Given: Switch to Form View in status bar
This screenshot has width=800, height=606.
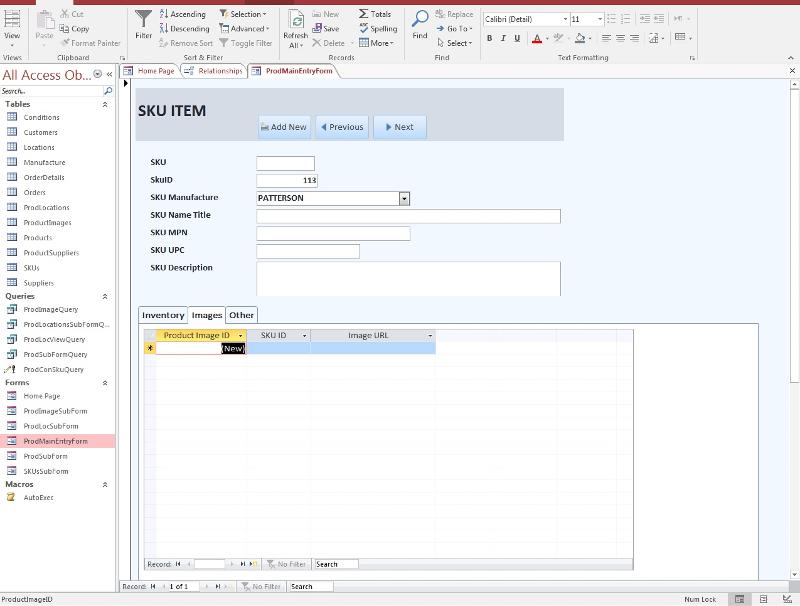Looking at the screenshot, I should (x=739, y=599).
